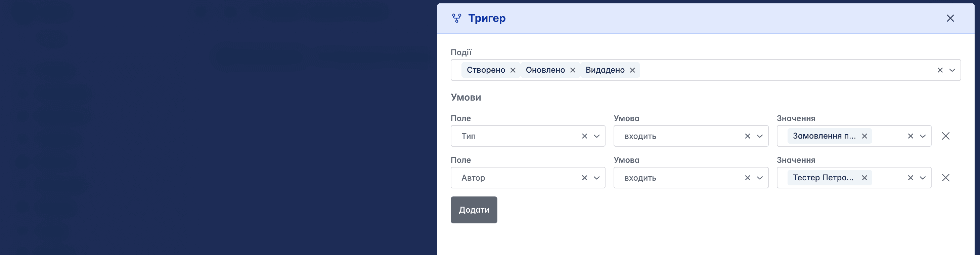Expand first входить condition dropdown
980x255 pixels.
760,136
